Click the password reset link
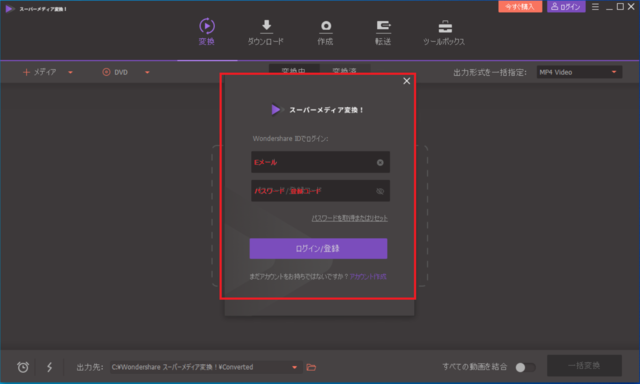The image size is (640, 384). tap(349, 218)
